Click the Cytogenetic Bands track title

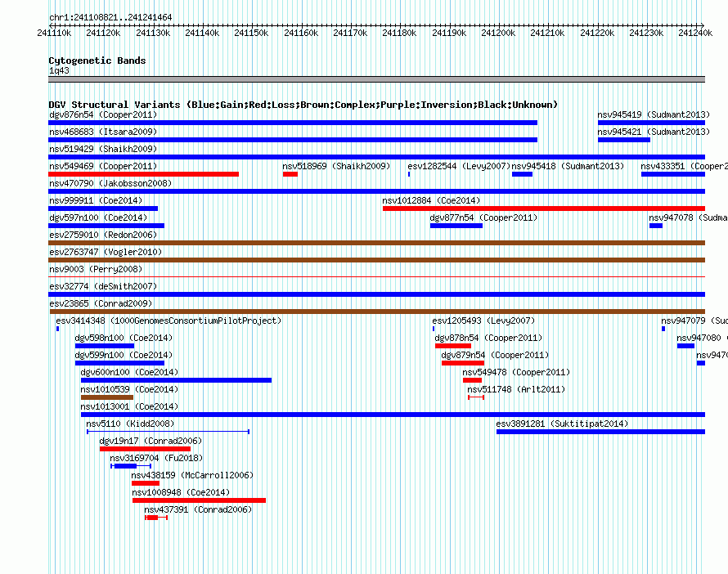click(97, 61)
